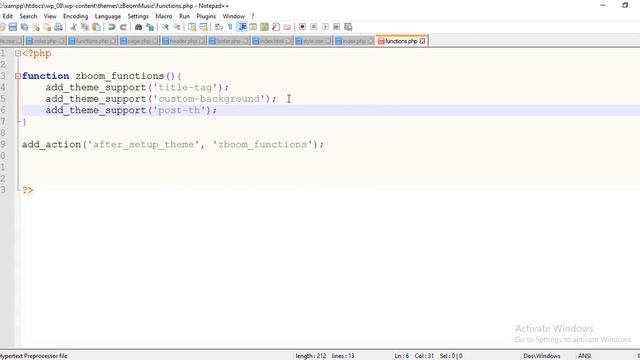This screenshot has width=640, height=360.
Task: Click the Copy toolbar icon
Action: point(85,27)
